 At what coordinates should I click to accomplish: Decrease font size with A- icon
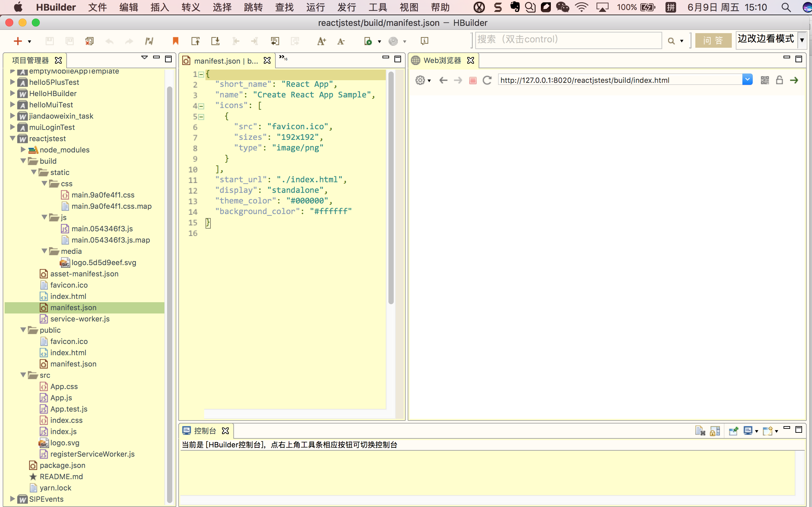341,41
